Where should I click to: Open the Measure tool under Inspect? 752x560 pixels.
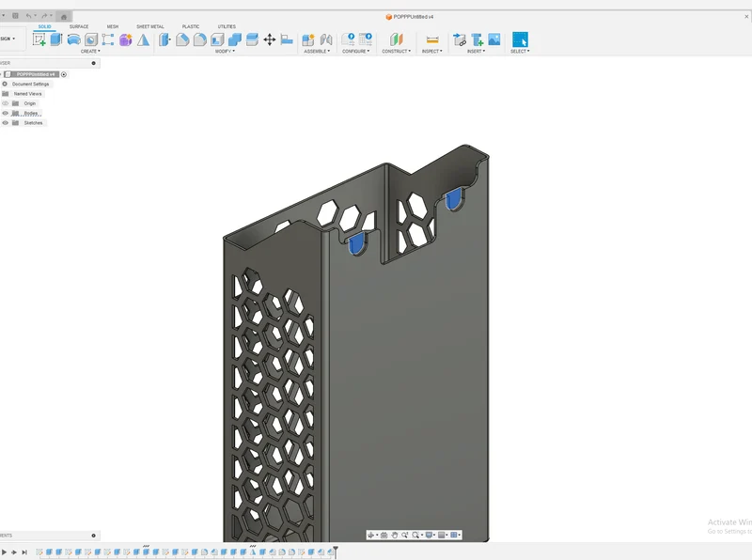coord(432,39)
